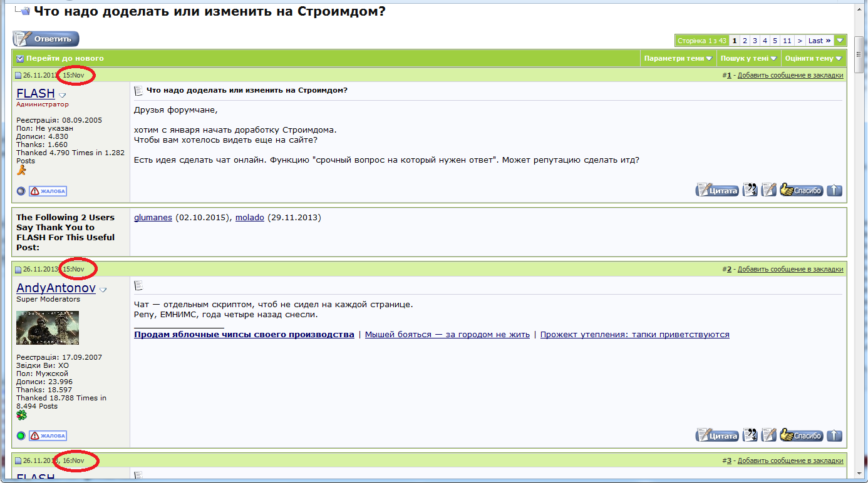The width and height of the screenshot is (868, 483).
Task: Click Добавить сообщение в закладки for post #1
Action: pyautogui.click(x=790, y=76)
